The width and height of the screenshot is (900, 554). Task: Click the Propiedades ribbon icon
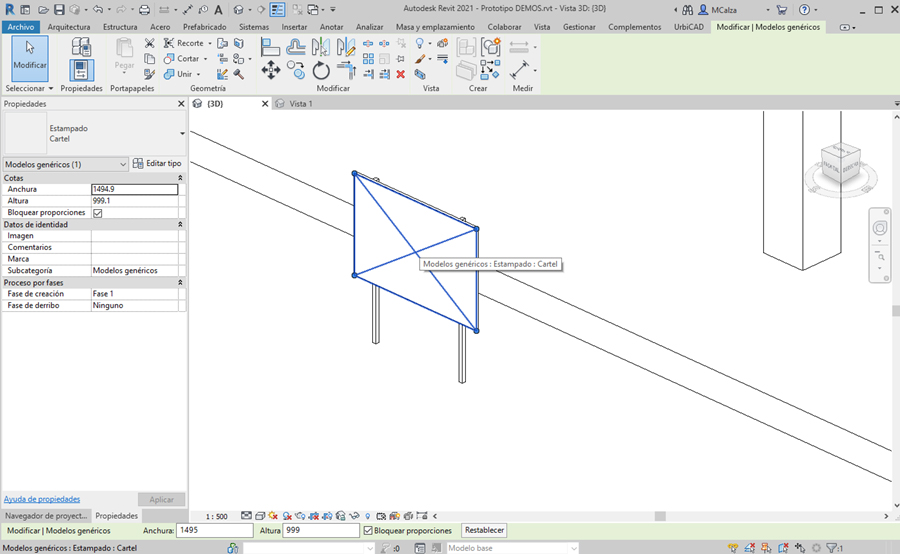81,69
